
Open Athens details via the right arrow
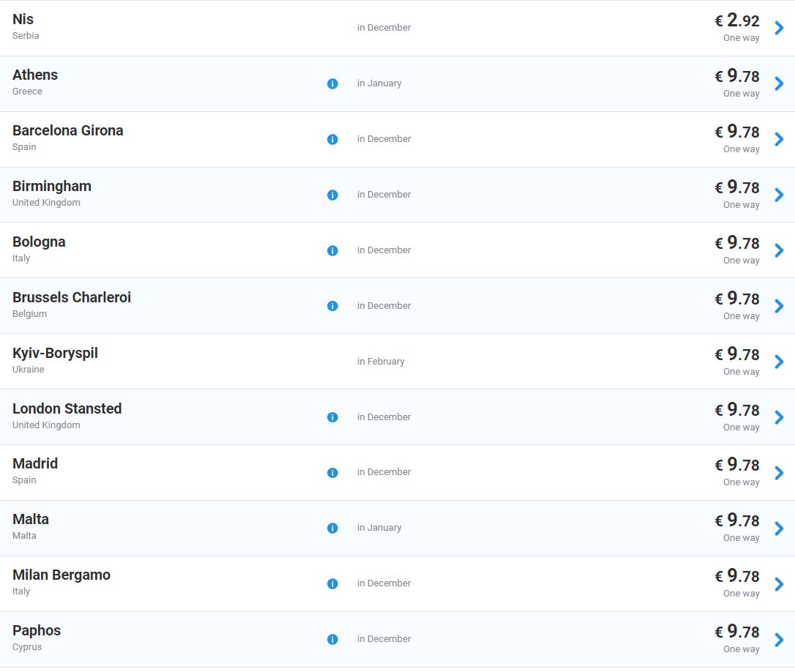[x=779, y=83]
